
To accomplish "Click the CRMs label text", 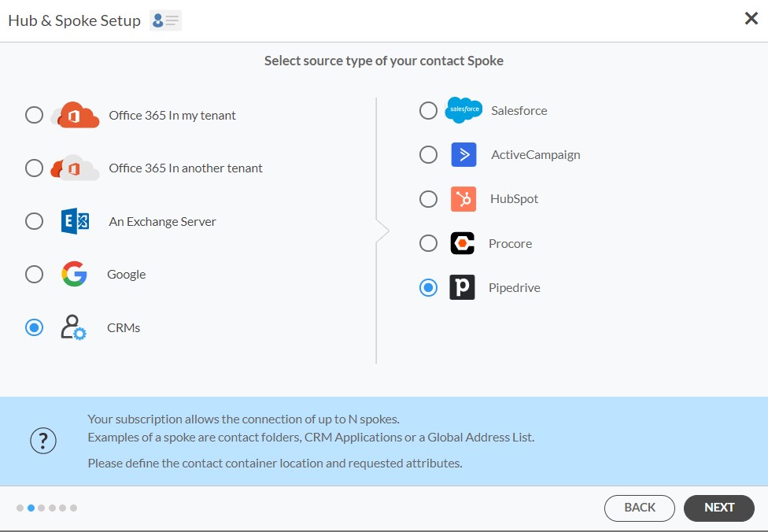I will click(x=124, y=327).
